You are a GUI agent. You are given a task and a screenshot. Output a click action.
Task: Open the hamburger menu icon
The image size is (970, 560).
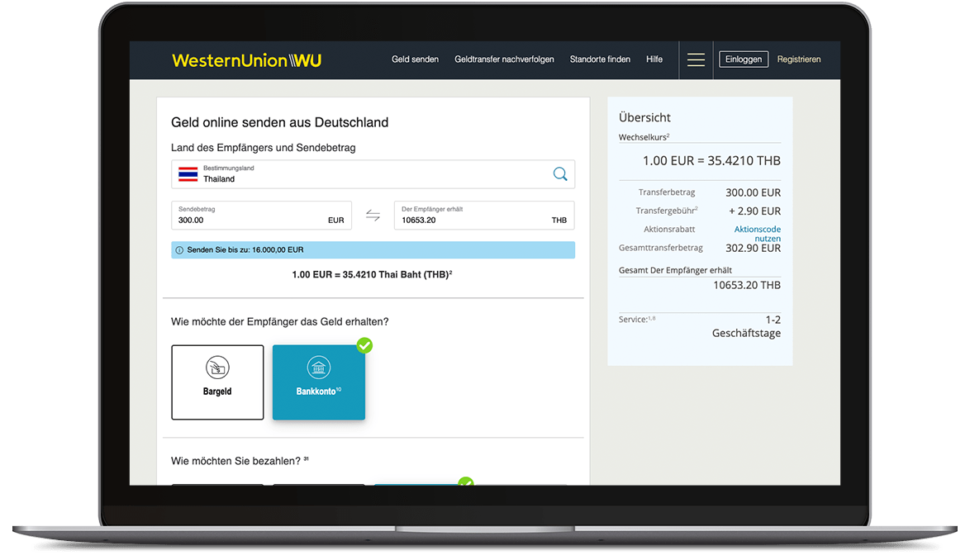click(x=696, y=59)
